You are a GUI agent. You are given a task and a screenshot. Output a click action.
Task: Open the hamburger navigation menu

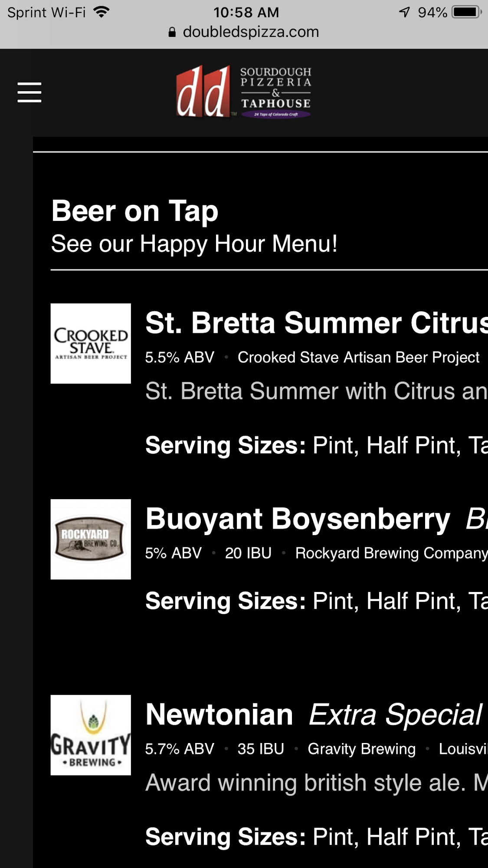[29, 92]
